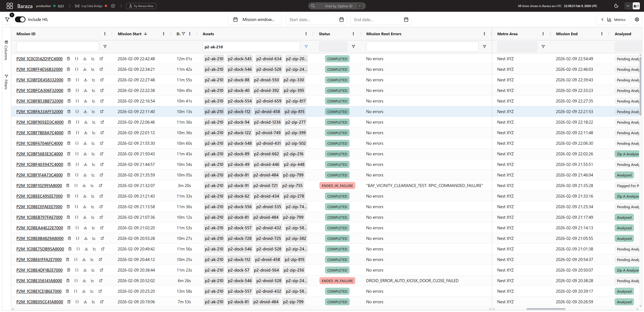Open Mission Root Errors filter funnel
644x312 pixels.
pos(484,47)
